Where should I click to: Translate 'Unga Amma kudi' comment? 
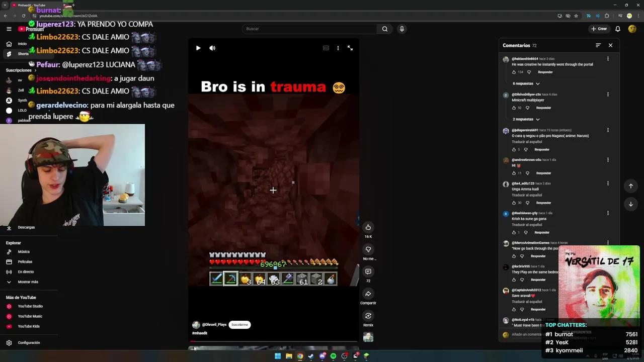pyautogui.click(x=527, y=195)
